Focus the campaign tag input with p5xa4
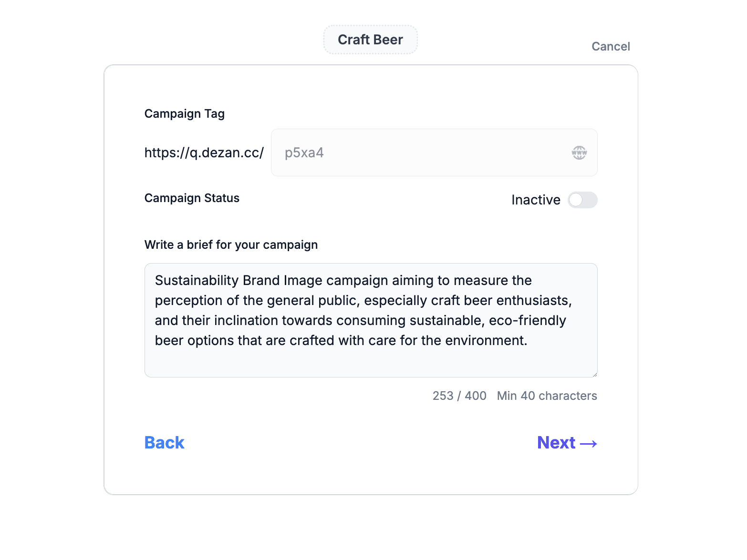Image resolution: width=747 pixels, height=560 pixels. coord(420,153)
